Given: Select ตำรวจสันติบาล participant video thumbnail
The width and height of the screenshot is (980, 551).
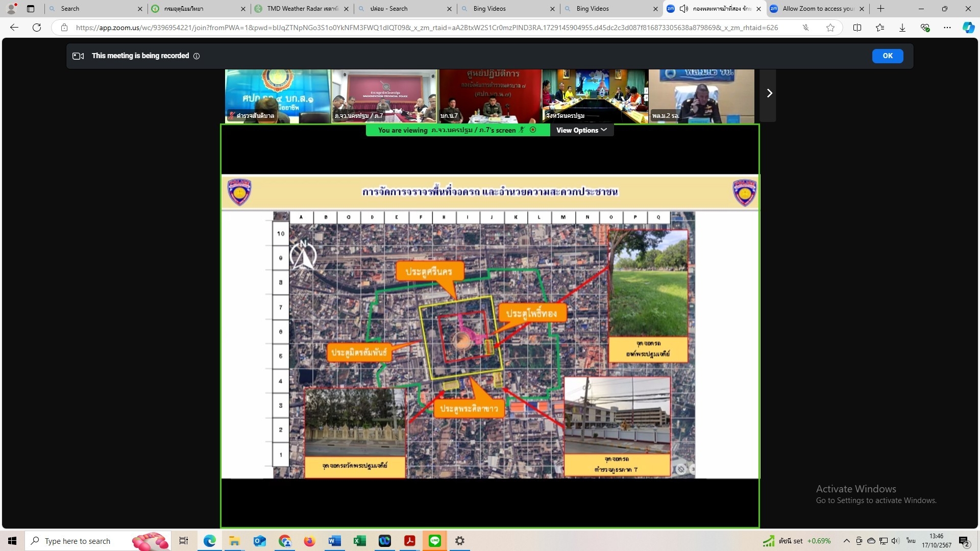Looking at the screenshot, I should point(278,96).
